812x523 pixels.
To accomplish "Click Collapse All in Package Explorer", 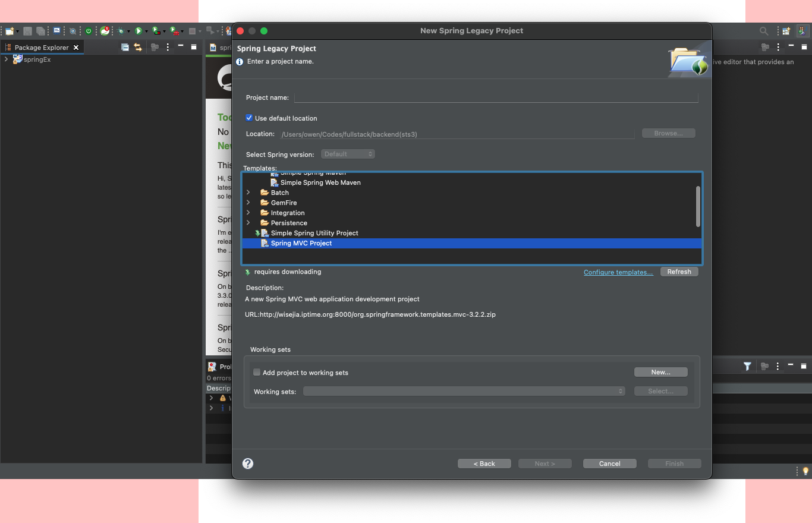I will point(125,47).
